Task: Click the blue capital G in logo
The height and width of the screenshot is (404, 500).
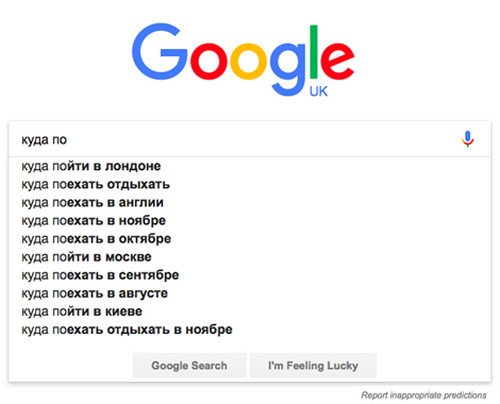Action: click(x=159, y=52)
